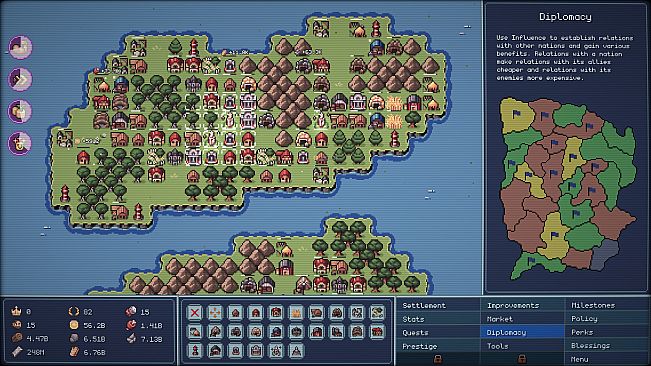651x366 pixels.
Task: Click the crown resource icon
Action: point(16,311)
